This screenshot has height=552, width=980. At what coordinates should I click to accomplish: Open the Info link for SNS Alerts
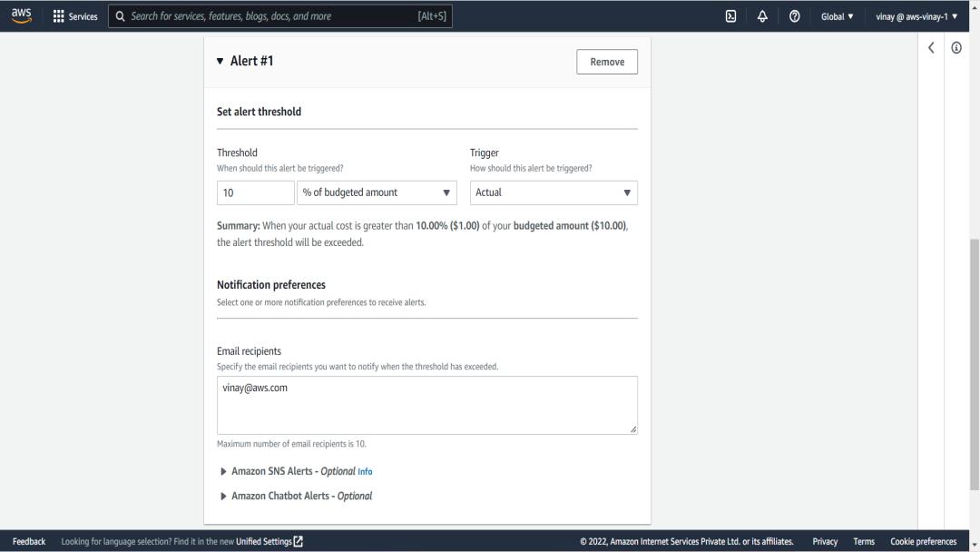click(x=365, y=472)
